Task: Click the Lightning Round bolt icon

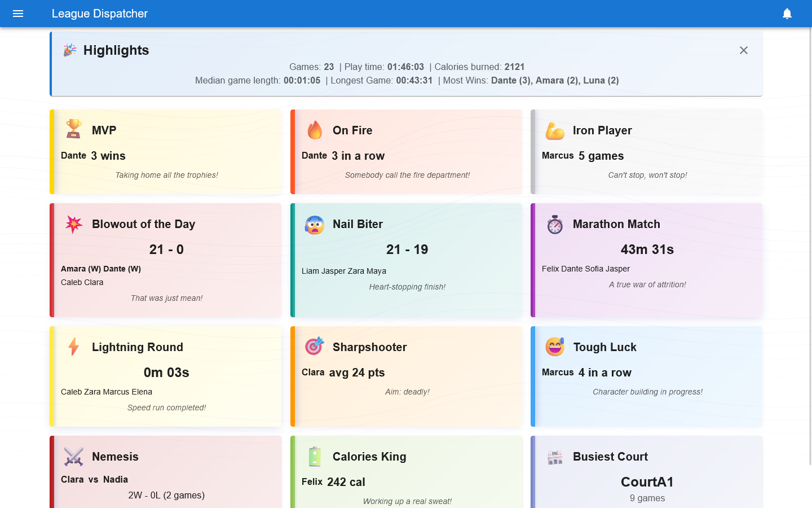Action: (74, 347)
